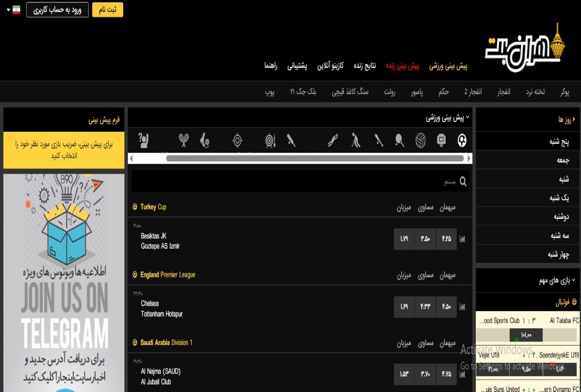Open the Join Us On Telegram banner
Viewport: 581px width, 392px height.
(64, 283)
